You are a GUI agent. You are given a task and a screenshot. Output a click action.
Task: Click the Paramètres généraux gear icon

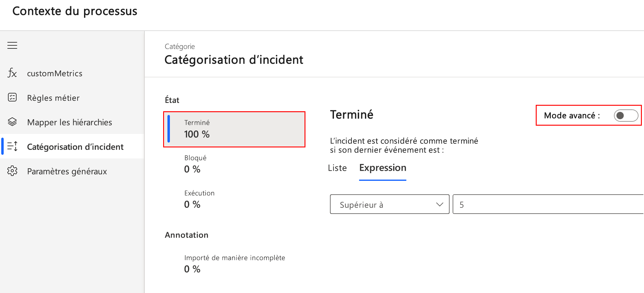click(12, 171)
